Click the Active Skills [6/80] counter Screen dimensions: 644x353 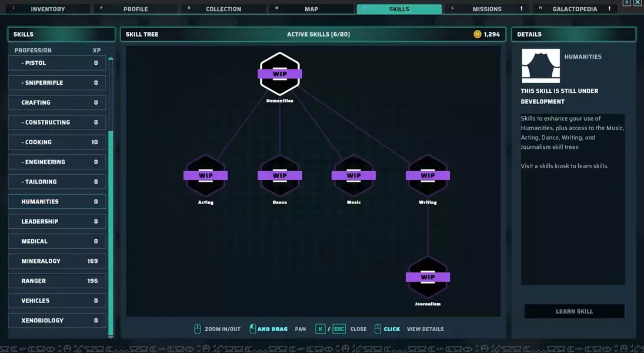point(318,35)
